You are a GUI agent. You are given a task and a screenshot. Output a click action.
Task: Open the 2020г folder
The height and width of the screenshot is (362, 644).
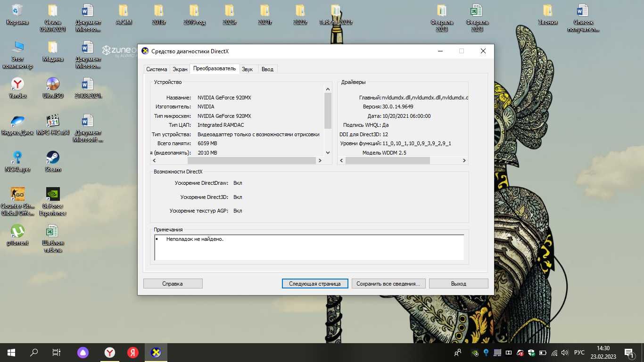pos(230,15)
